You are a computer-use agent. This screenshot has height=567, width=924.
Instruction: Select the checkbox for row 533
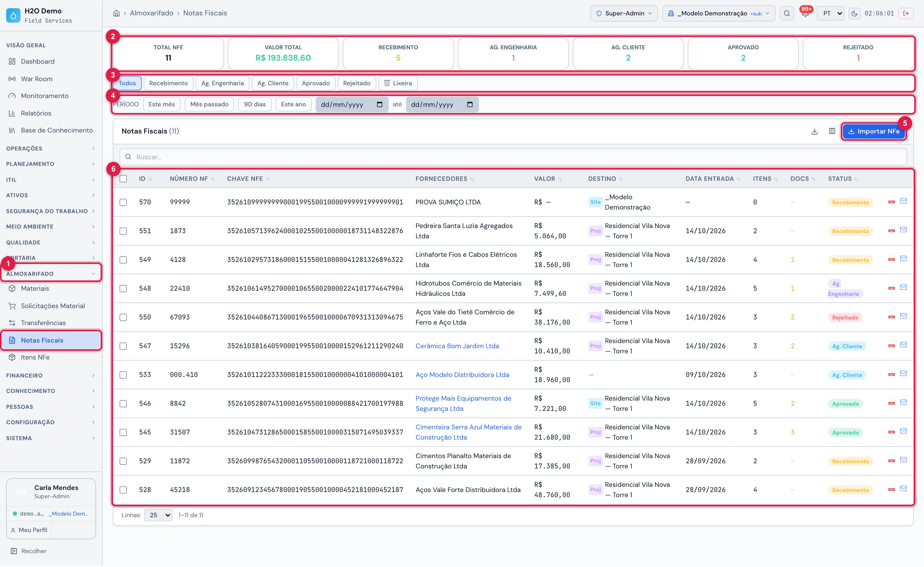pyautogui.click(x=123, y=375)
